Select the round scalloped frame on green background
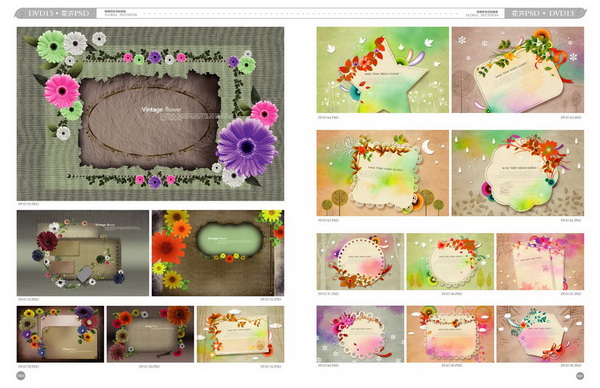This screenshot has width=600, height=388. pyautogui.click(x=450, y=262)
